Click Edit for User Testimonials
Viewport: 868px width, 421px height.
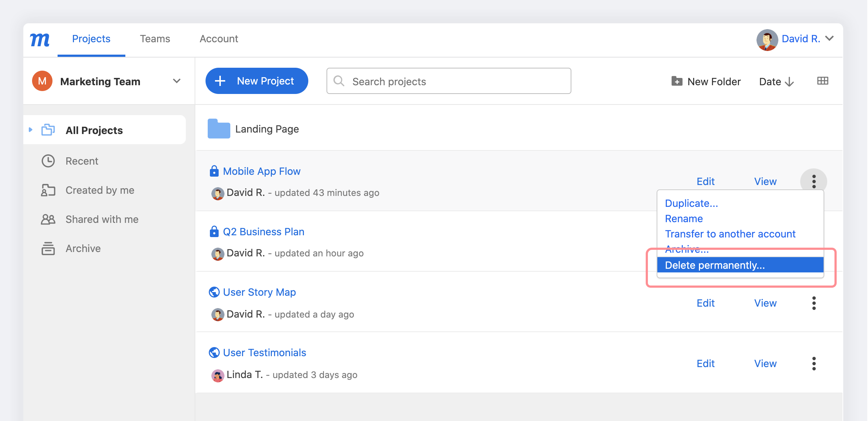(x=705, y=363)
